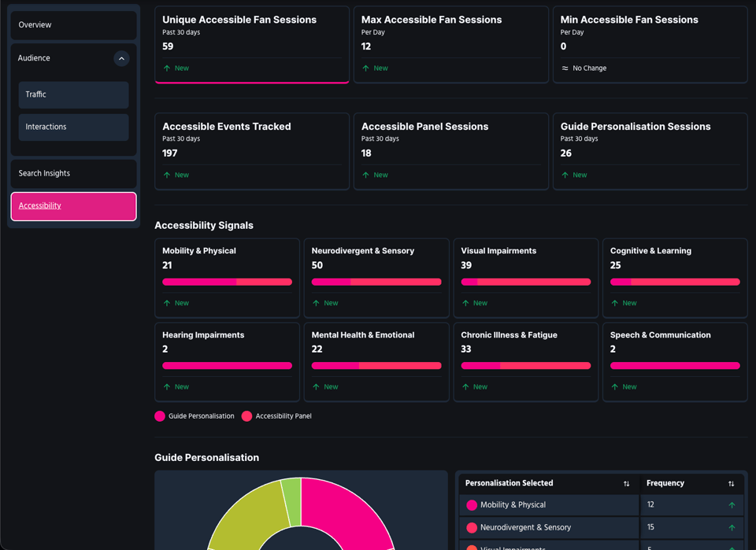The width and height of the screenshot is (756, 550).
Task: Click the Guide Personalisation legend swatch
Action: click(160, 416)
